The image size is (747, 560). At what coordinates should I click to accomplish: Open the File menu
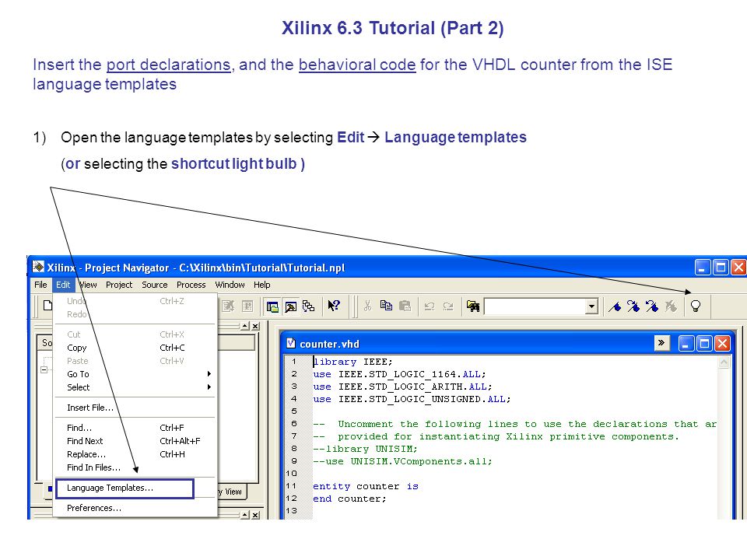click(40, 285)
